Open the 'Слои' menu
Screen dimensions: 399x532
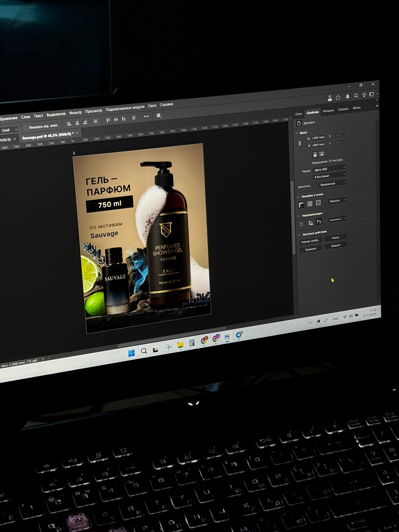pos(26,117)
